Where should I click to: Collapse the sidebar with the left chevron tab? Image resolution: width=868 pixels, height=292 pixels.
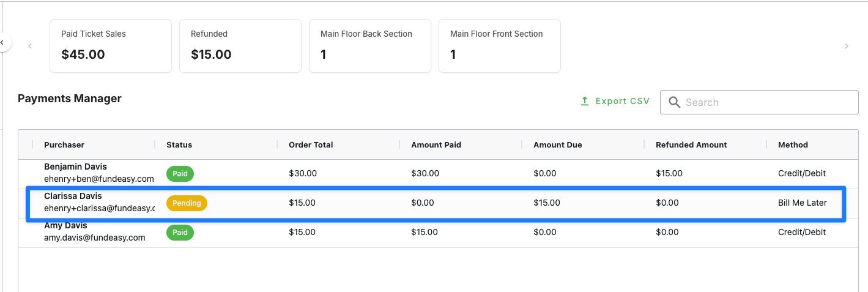[x=3, y=43]
